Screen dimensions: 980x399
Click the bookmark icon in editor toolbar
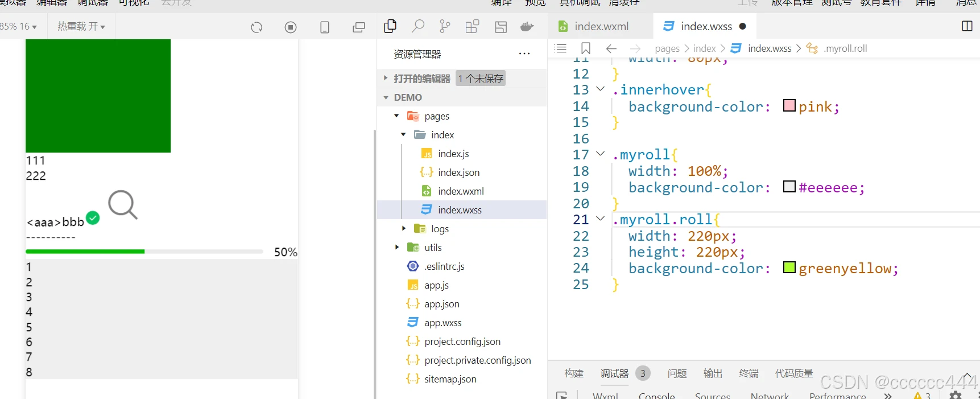586,48
